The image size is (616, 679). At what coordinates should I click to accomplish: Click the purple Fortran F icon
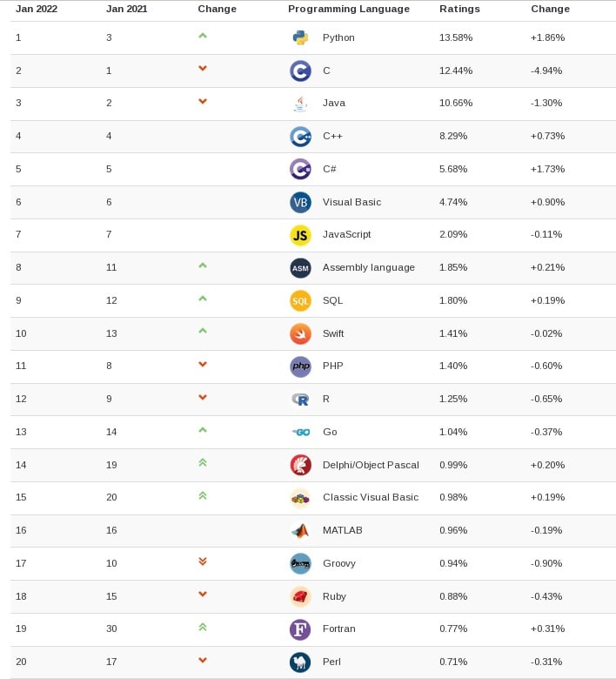coord(300,629)
